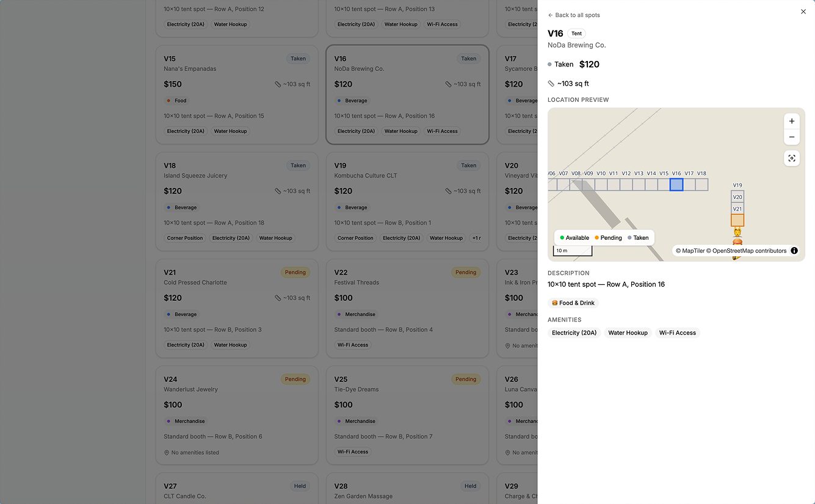Click Corner Position chip on V18 card
This screenshot has width=815, height=504.
tap(185, 238)
